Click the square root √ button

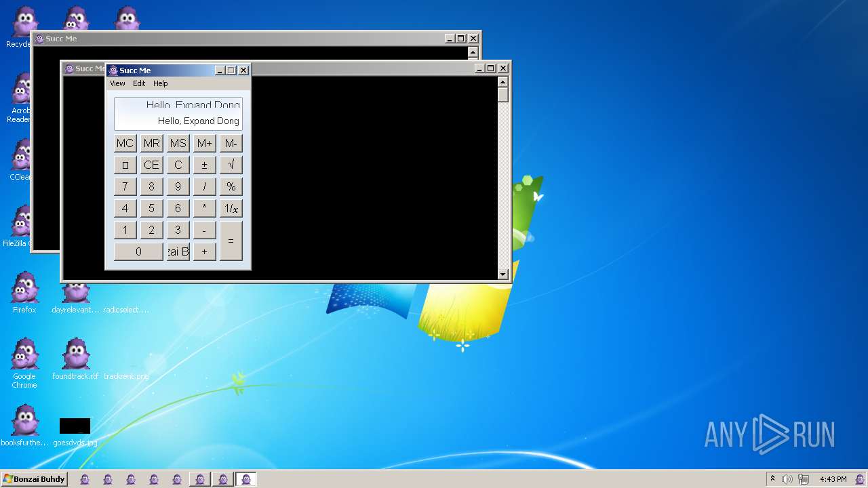(x=231, y=165)
